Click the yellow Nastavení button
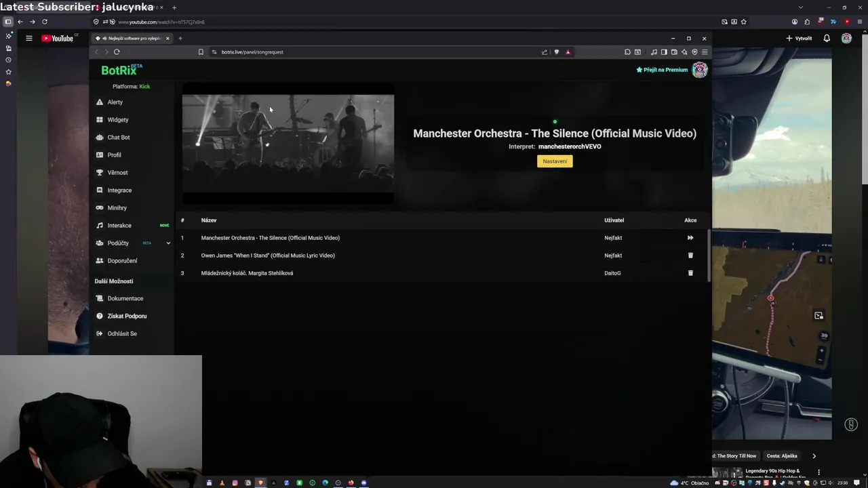 click(x=555, y=161)
